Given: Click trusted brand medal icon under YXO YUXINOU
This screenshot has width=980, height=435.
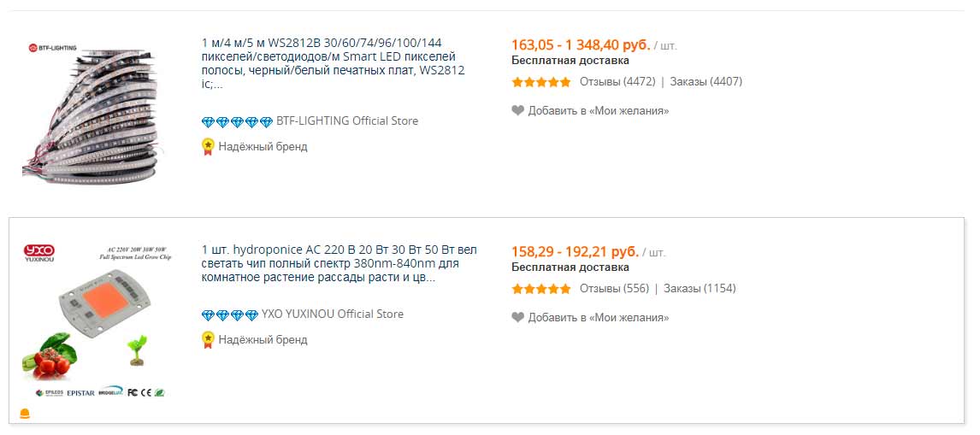Looking at the screenshot, I should (x=208, y=339).
